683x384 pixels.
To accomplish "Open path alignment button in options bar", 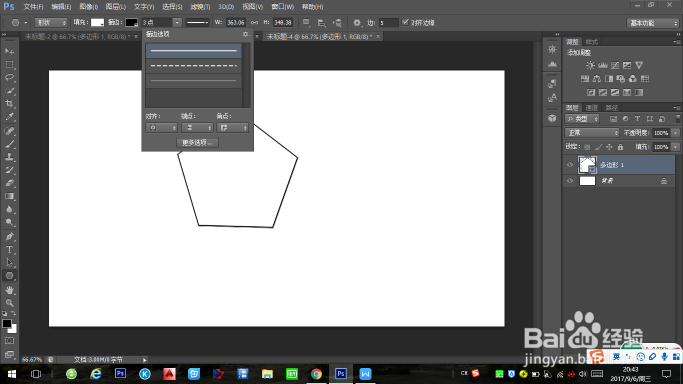I will (x=321, y=23).
